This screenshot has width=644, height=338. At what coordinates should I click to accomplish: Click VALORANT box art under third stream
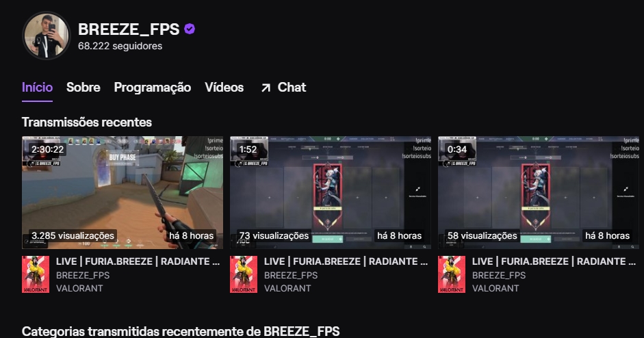(452, 274)
